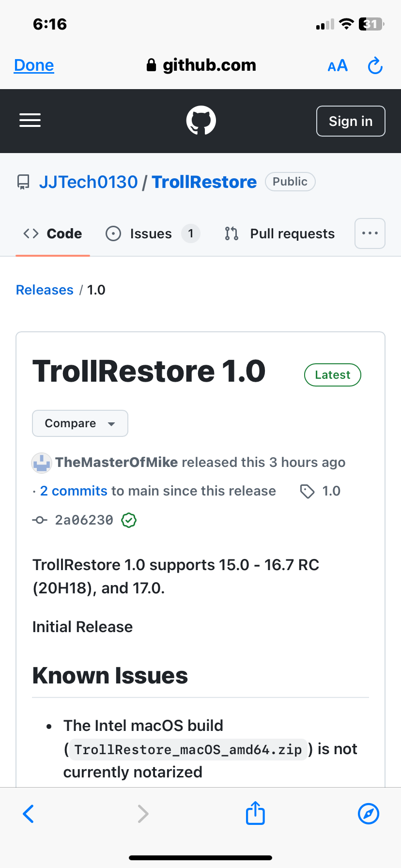Open in Safari via compass icon
401x868 pixels.
point(369,813)
